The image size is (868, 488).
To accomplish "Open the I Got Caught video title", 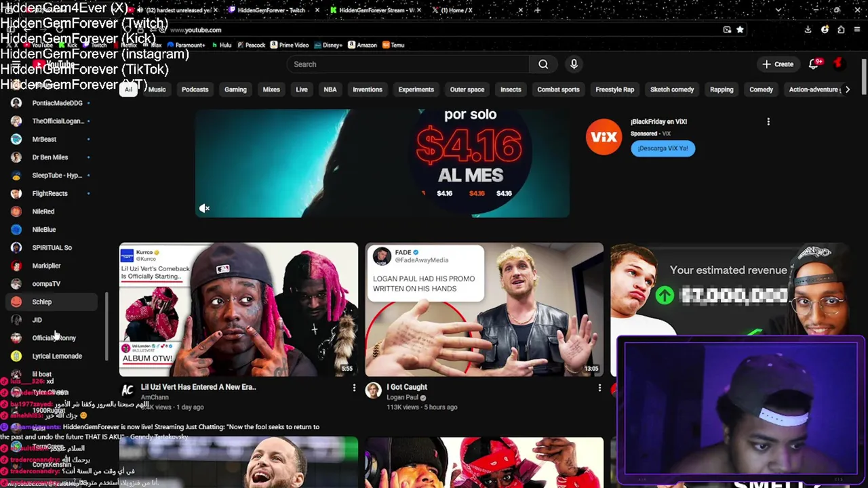I will tap(407, 387).
